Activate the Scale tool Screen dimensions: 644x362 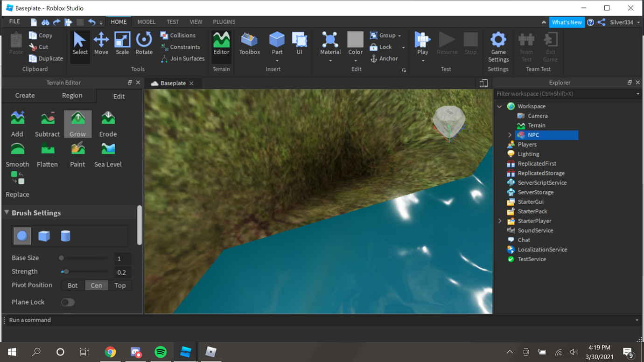pos(122,44)
